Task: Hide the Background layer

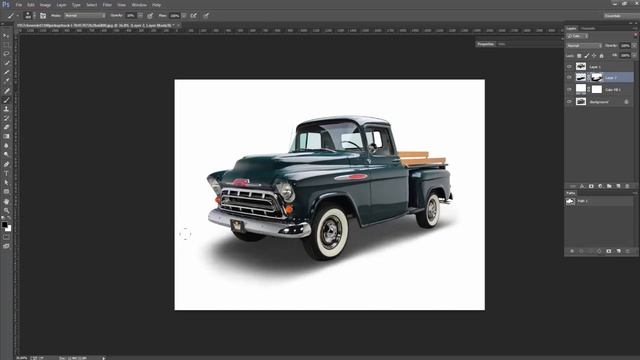Action: coord(569,102)
